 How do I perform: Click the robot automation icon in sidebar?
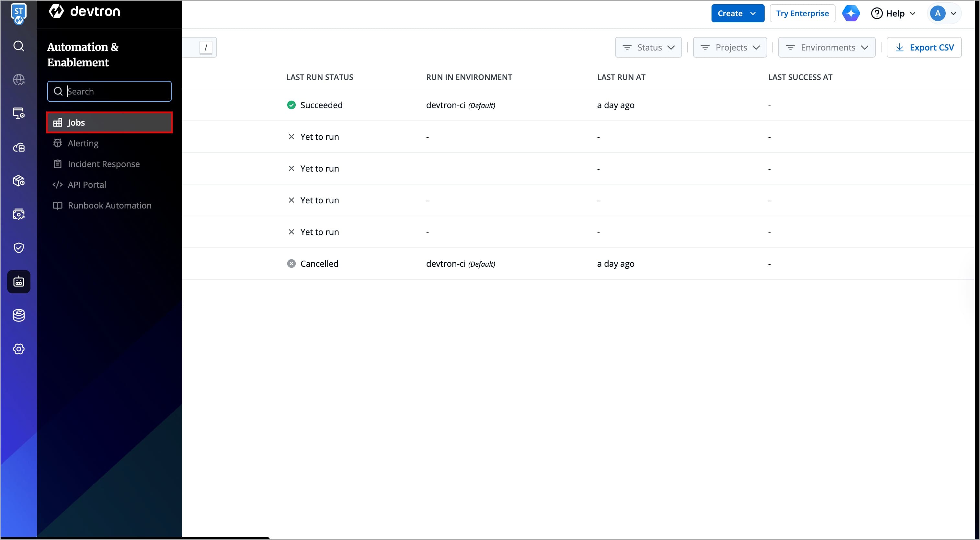pyautogui.click(x=19, y=282)
